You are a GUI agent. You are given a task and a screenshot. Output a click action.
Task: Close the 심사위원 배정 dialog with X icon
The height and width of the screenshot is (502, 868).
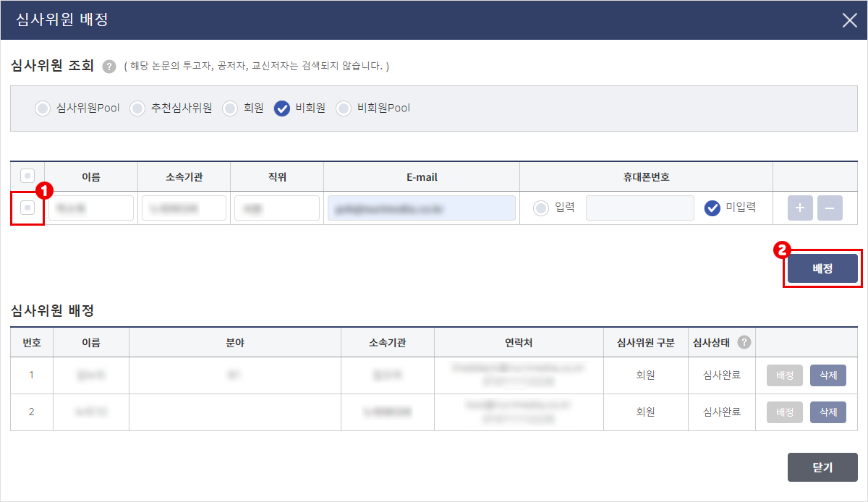850,20
